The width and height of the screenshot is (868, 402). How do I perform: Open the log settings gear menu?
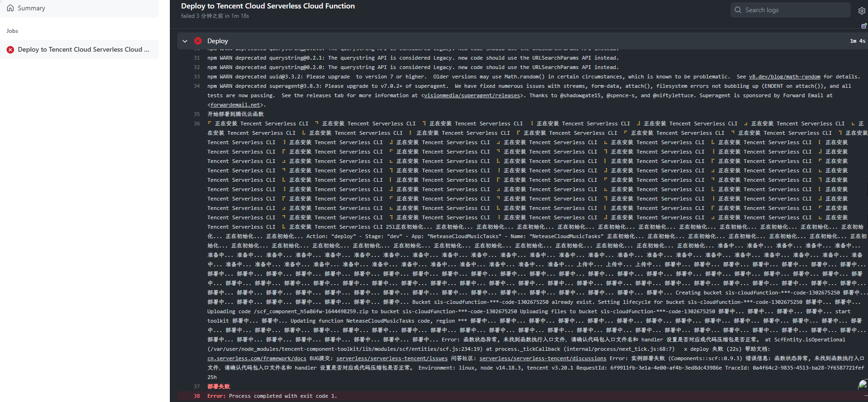click(862, 11)
